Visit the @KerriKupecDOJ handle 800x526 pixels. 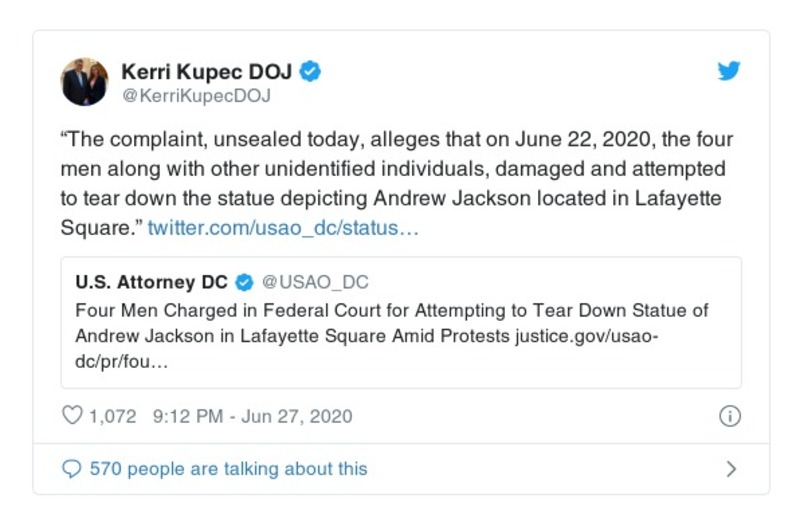pyautogui.click(x=196, y=97)
